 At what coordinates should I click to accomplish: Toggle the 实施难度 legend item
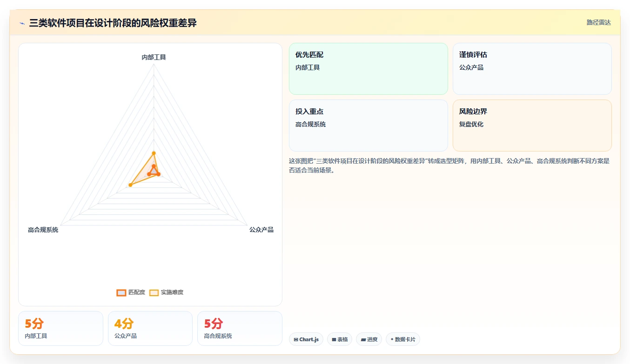coord(166,292)
